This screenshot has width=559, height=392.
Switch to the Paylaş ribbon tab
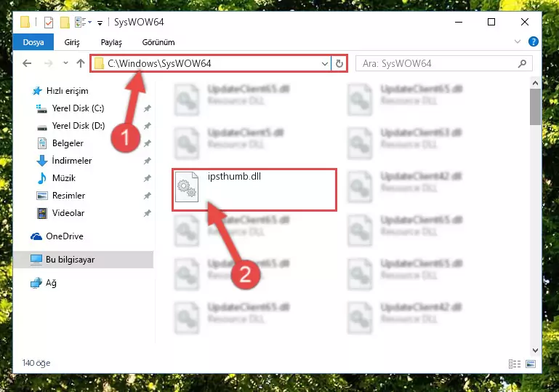pyautogui.click(x=111, y=42)
